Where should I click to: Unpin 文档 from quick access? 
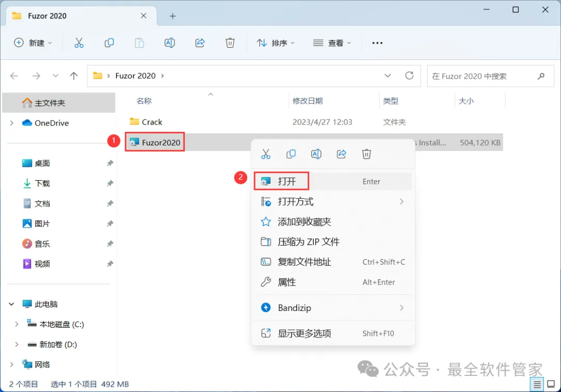pos(110,203)
